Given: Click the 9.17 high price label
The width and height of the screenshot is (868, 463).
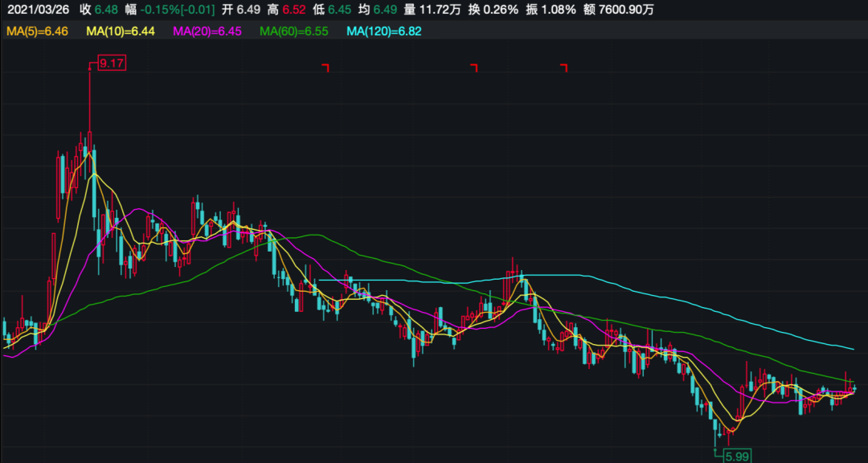Looking at the screenshot, I should 113,64.
